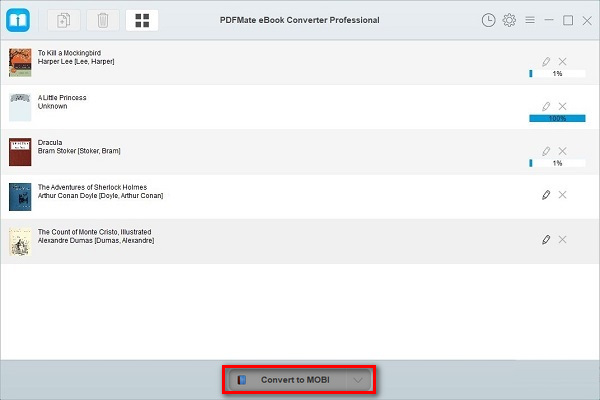Click the pencil icon for Dracula

(x=546, y=151)
